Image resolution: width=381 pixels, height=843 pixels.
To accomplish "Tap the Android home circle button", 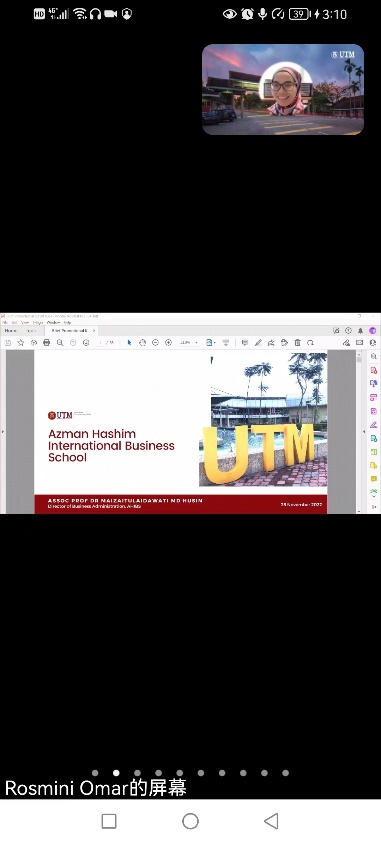I will (x=190, y=821).
